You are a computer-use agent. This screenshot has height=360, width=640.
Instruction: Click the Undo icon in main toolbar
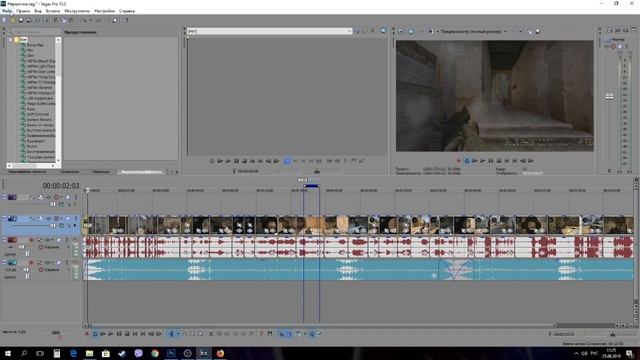(83, 20)
